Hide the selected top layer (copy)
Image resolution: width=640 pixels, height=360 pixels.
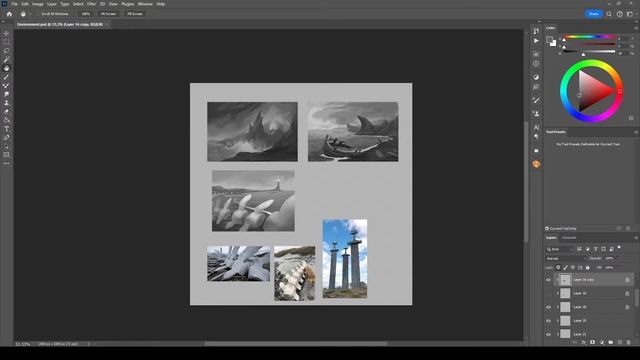[x=549, y=280]
